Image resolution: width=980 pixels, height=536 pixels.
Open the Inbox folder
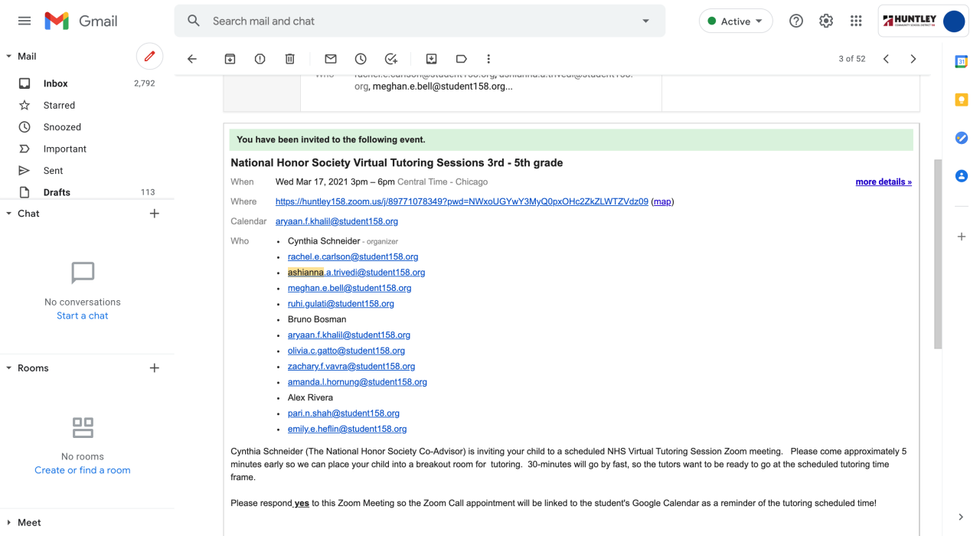(55, 83)
